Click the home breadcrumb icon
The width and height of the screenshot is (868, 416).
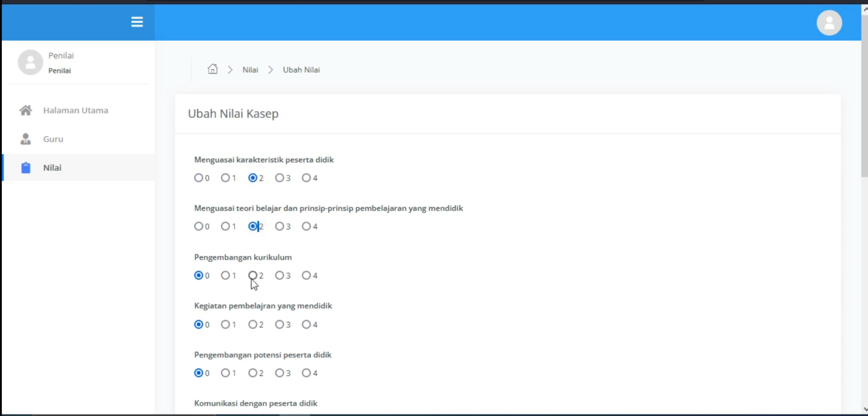click(x=213, y=69)
